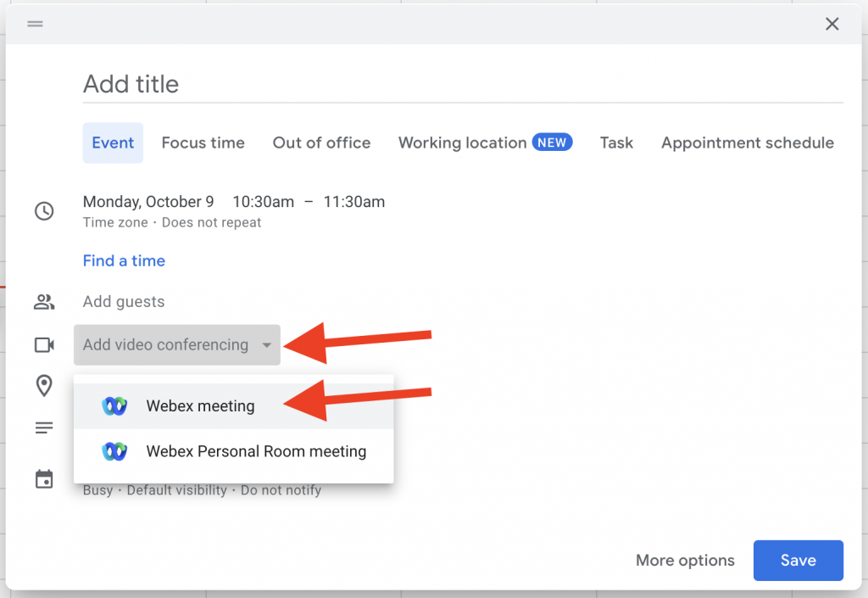Click the Add guests field
This screenshot has width=868, height=598.
(x=124, y=302)
